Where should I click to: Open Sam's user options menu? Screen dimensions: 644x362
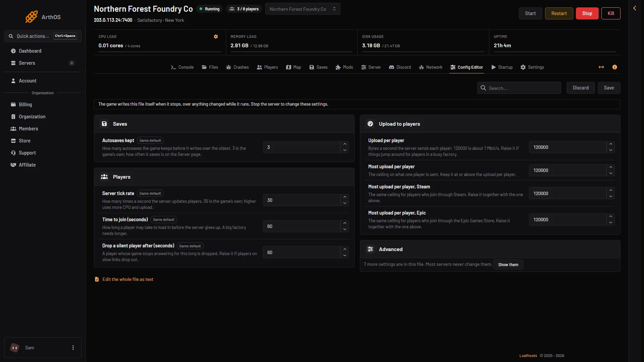(73, 348)
